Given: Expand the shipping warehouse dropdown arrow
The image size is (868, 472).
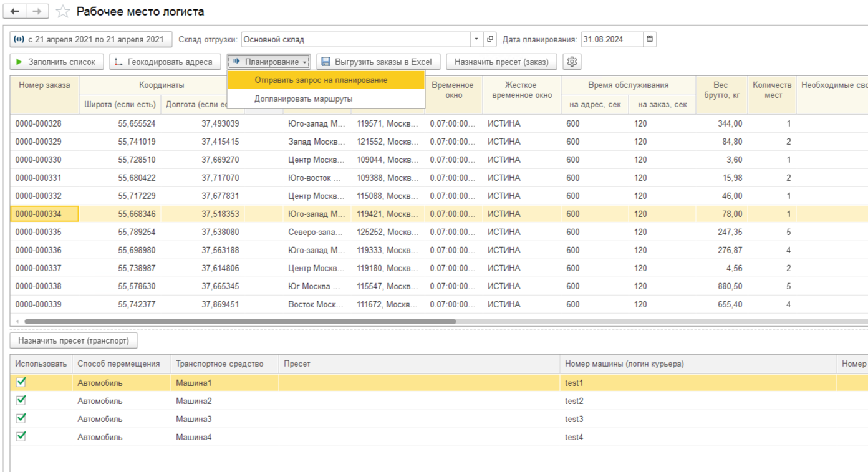Looking at the screenshot, I should point(476,39).
